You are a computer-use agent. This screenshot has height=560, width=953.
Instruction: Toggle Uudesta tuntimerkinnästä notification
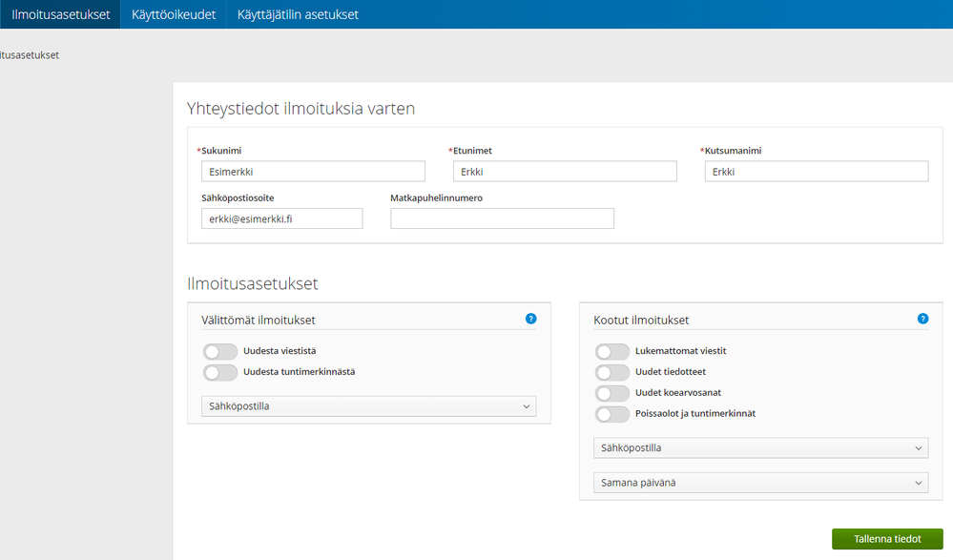click(x=220, y=372)
